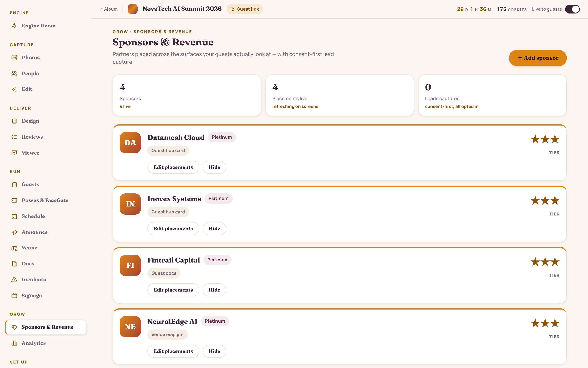
Task: Open the Engine Room menu item
Action: [x=46, y=26]
